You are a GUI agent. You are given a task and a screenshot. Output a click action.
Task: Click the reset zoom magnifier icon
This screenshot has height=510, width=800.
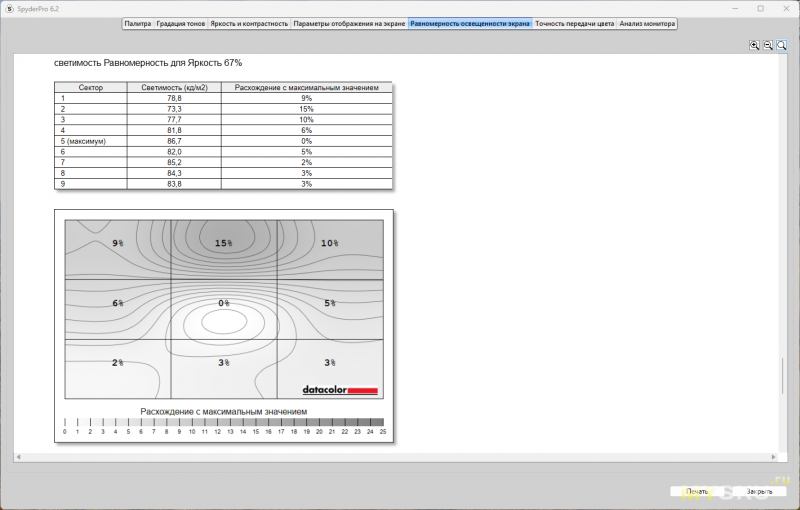point(782,45)
